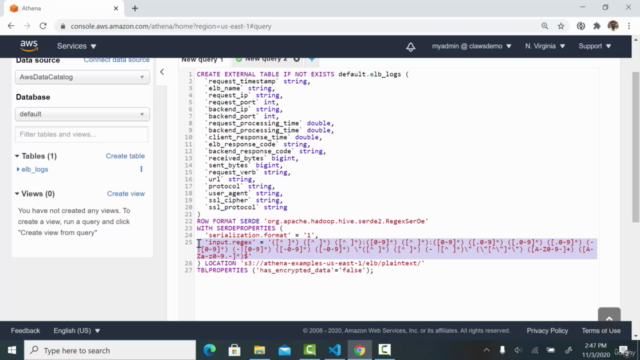640x360 pixels.
Task: Open File Explorer from taskbar
Action: click(260, 350)
